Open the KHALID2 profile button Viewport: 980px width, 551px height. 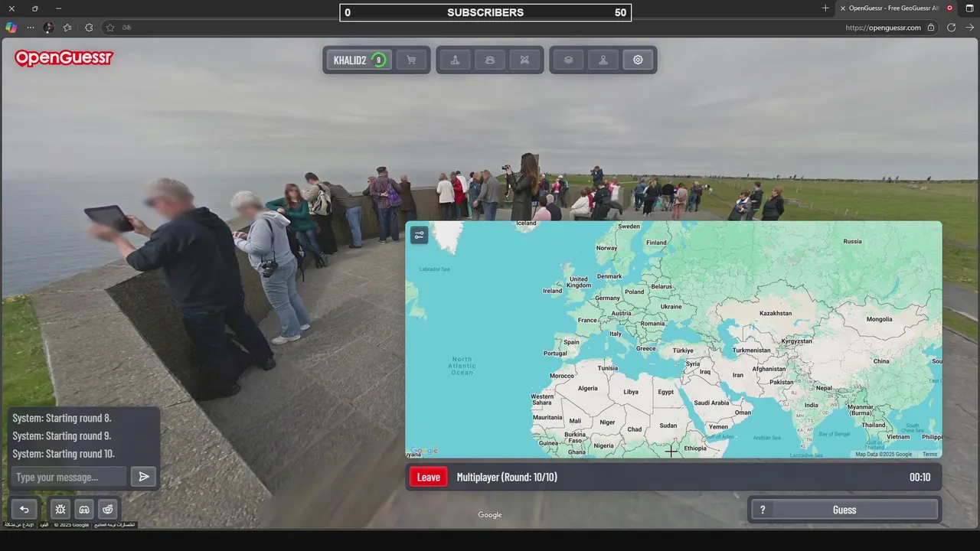tap(359, 60)
